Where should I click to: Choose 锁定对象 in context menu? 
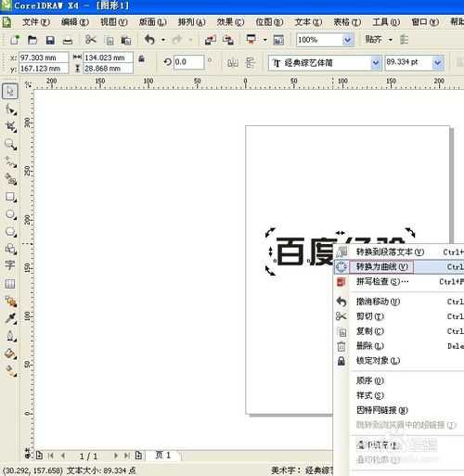click(x=399, y=361)
